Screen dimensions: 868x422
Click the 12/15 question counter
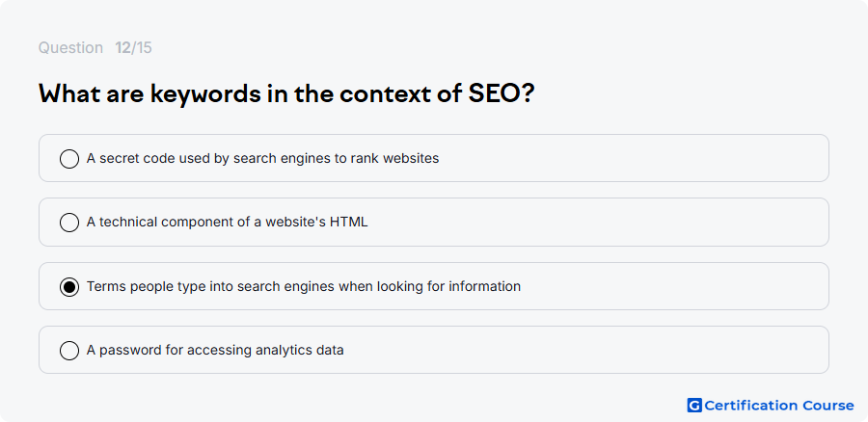[133, 48]
